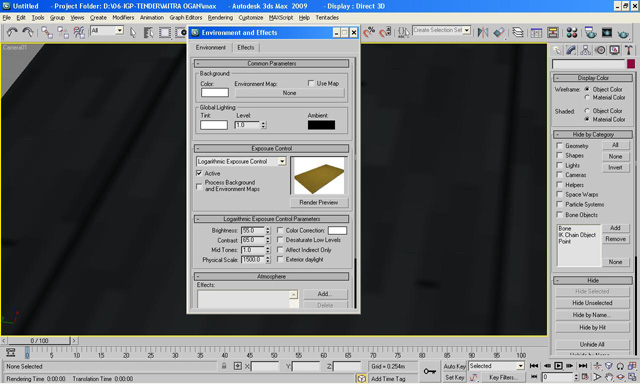The width and height of the screenshot is (640, 384).
Task: Click the Align tool icon
Action: (x=499, y=32)
